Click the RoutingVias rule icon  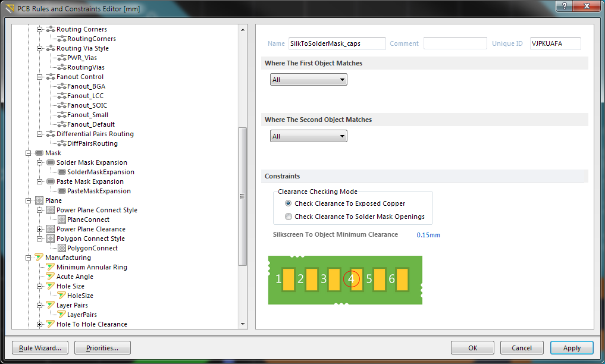[61, 67]
